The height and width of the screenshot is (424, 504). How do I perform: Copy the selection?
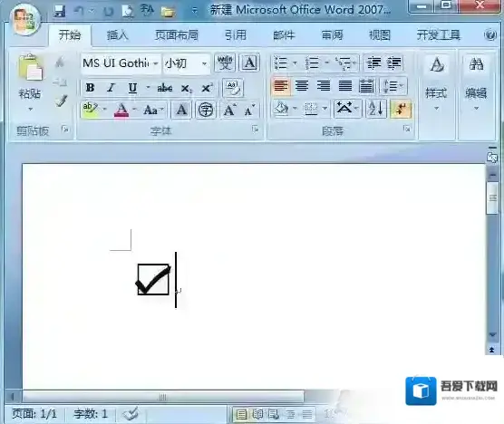pos(60,82)
